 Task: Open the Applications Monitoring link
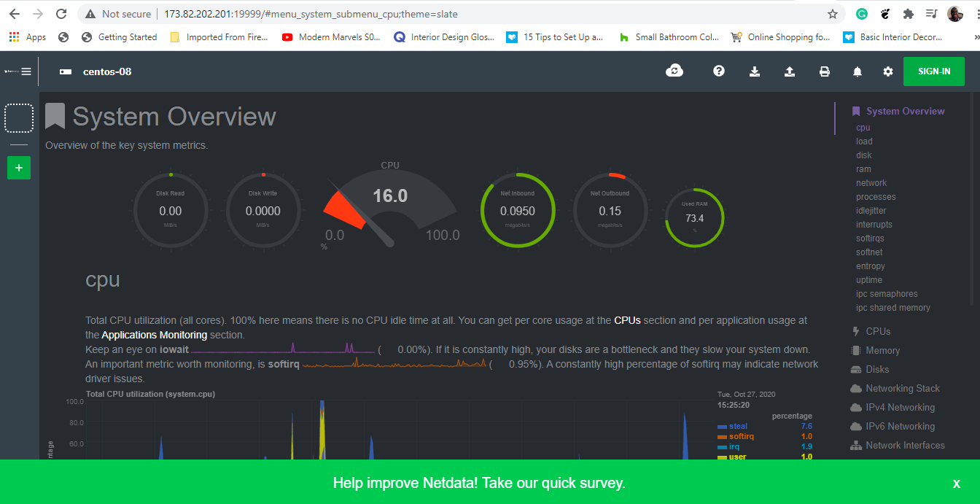coord(154,334)
